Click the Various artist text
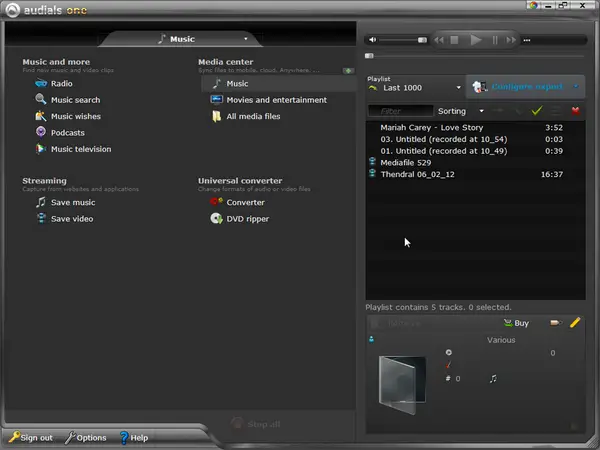This screenshot has width=600, height=450. (501, 340)
